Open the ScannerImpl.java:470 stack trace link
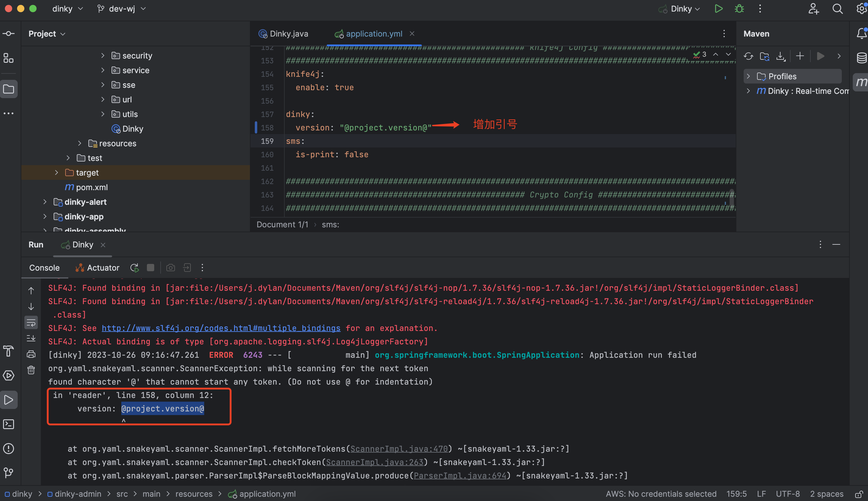Screen dimensions: 868x501 pyautogui.click(x=399, y=449)
